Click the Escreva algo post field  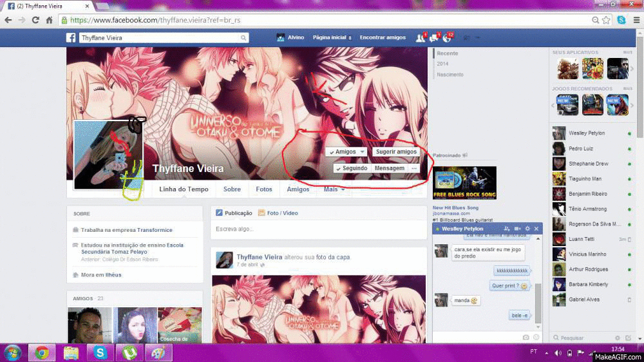tap(319, 229)
